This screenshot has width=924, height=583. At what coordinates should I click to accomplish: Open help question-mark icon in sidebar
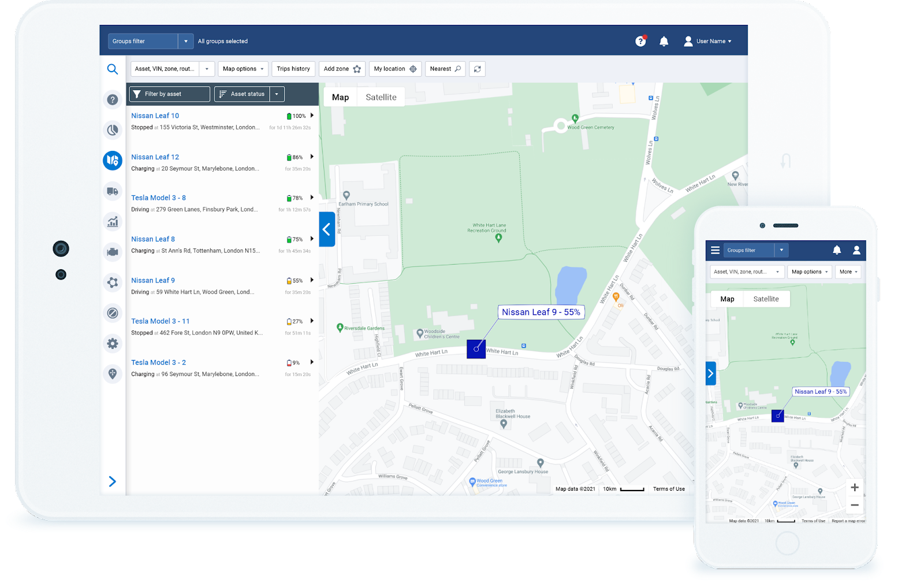tap(113, 99)
